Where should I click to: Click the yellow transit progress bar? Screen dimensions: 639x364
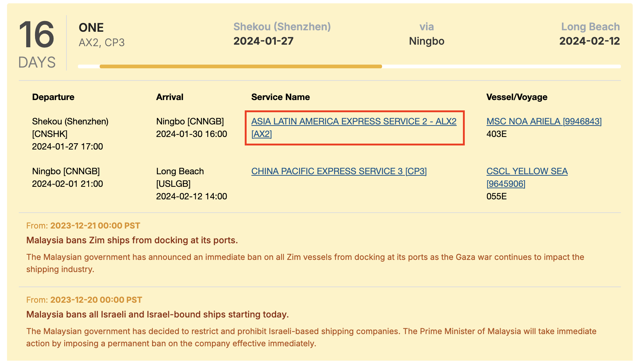point(241,66)
